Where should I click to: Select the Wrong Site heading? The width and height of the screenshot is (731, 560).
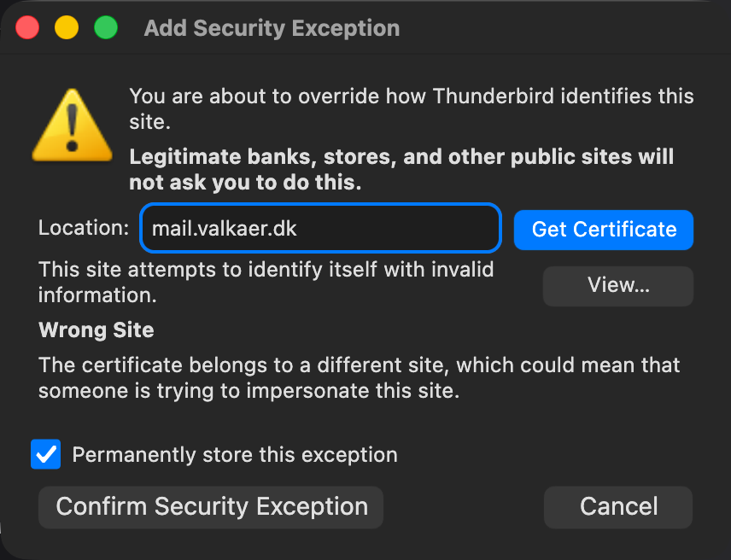point(96,330)
